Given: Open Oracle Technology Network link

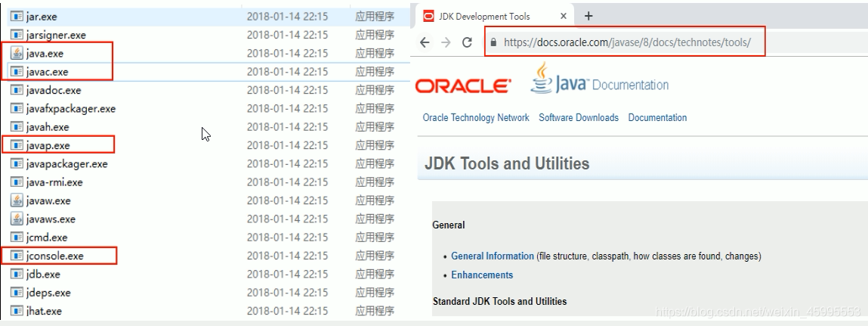Looking at the screenshot, I should tap(476, 117).
